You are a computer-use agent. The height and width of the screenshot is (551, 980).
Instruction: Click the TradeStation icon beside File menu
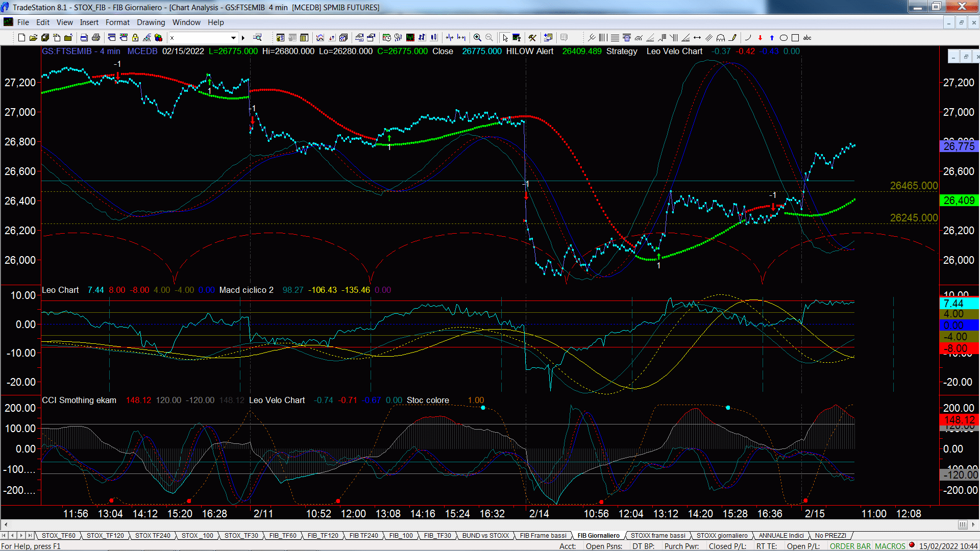(8, 22)
